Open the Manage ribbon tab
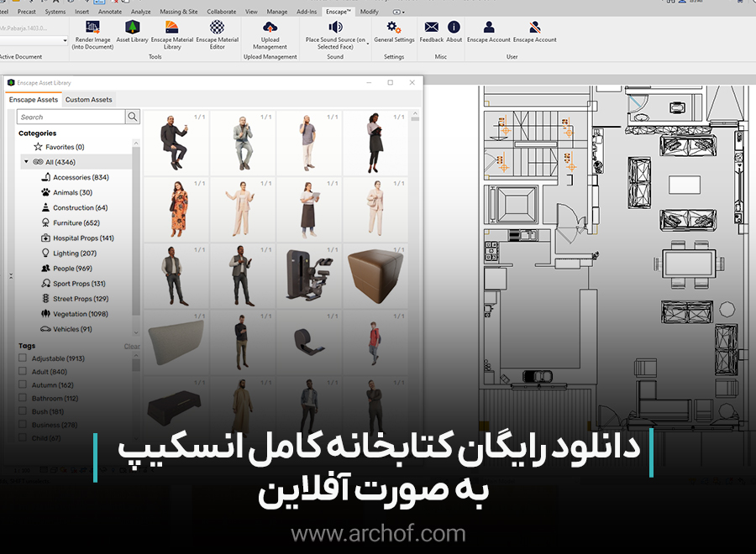 (x=276, y=12)
